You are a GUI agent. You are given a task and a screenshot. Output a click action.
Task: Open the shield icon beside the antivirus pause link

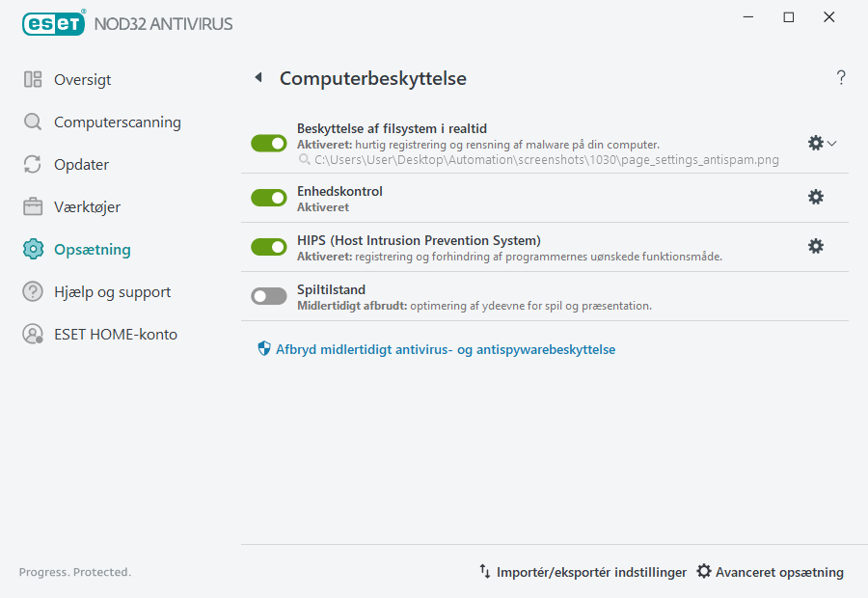click(263, 348)
